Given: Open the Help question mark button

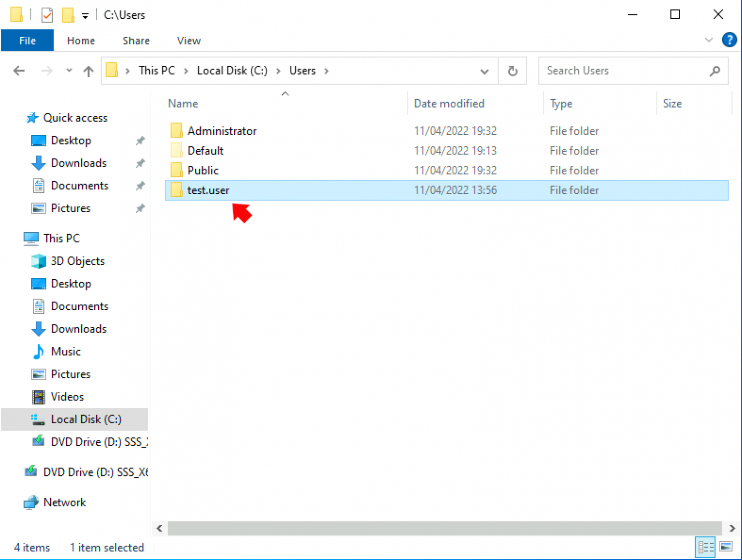Looking at the screenshot, I should click(x=729, y=40).
